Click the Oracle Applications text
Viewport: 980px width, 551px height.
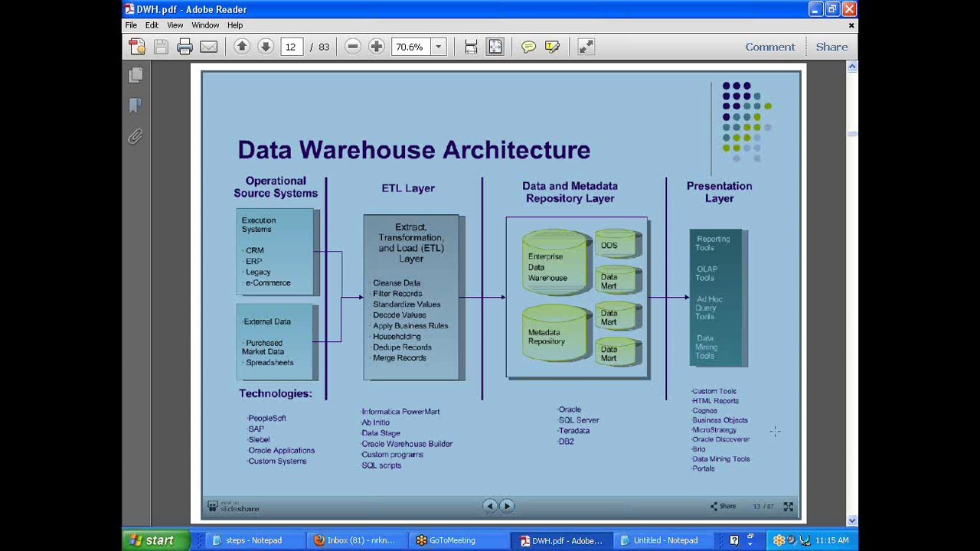click(x=281, y=451)
